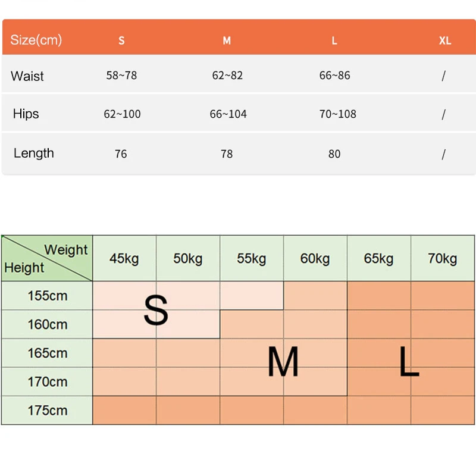
Task: Select the 66~104 hips value
Action: [x=228, y=114]
